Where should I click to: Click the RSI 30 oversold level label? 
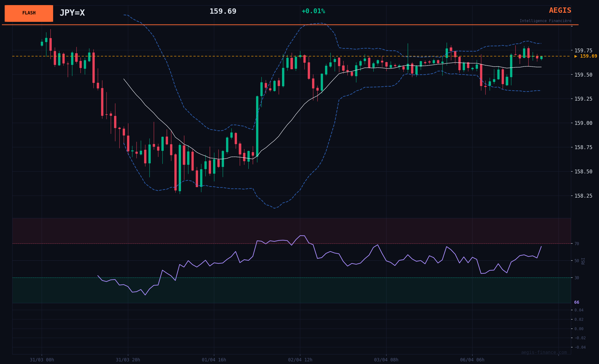pos(577,278)
